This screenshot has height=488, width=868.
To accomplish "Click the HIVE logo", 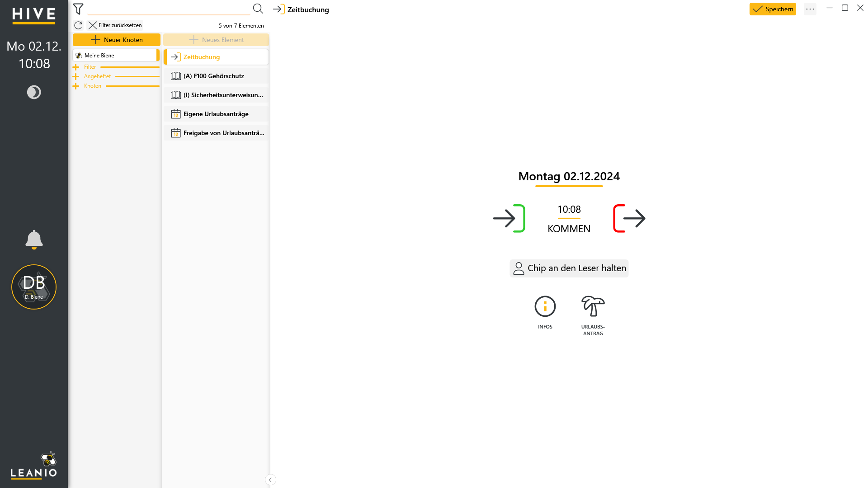I will point(34,15).
